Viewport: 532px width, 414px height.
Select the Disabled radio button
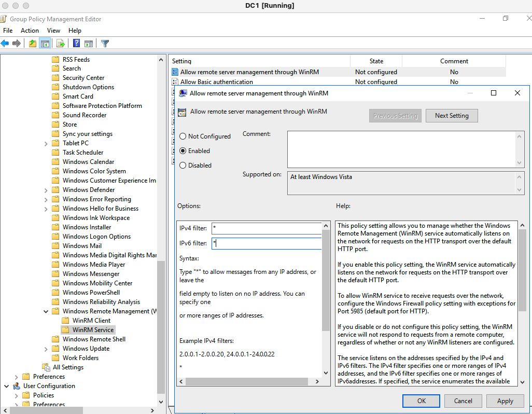tap(184, 165)
